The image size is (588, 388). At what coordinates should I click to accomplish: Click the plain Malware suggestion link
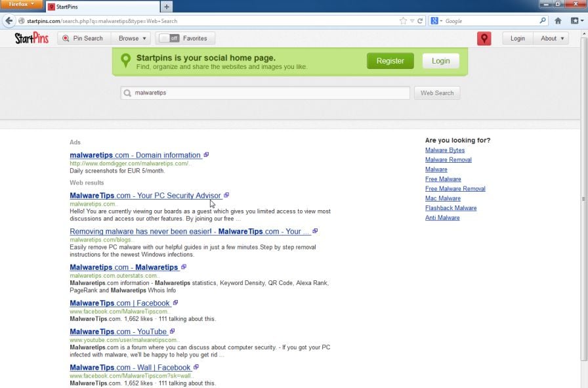[x=436, y=169]
